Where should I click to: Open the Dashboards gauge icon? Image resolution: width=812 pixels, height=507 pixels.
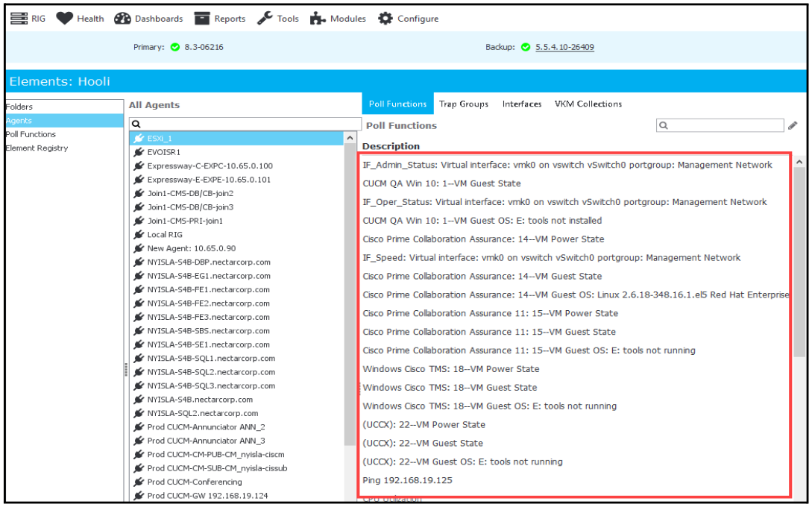pos(123,19)
